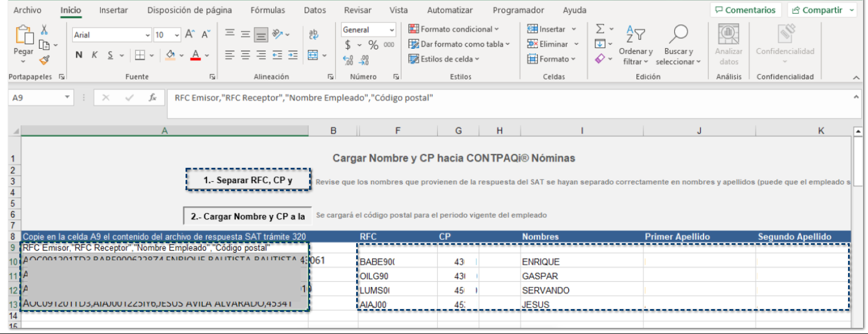This screenshot has height=334, width=868.
Task: Click the vertical scrollbar up arrow
Action: point(858,132)
